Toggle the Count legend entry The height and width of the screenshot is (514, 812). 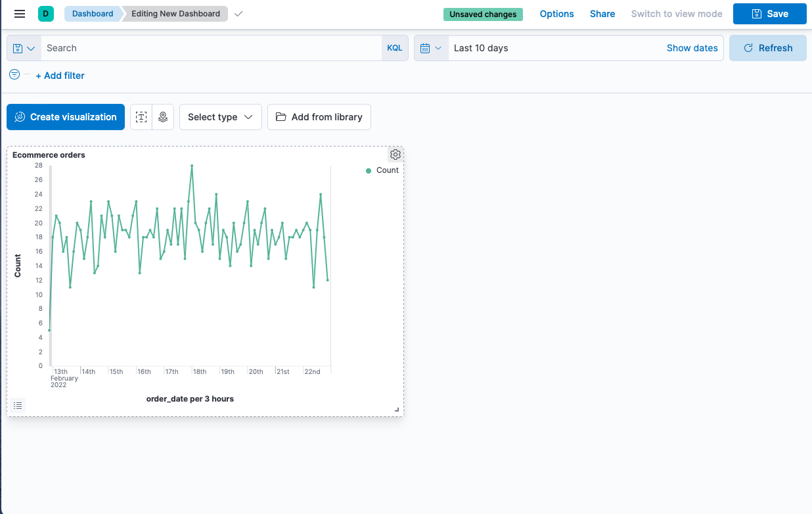coord(382,170)
